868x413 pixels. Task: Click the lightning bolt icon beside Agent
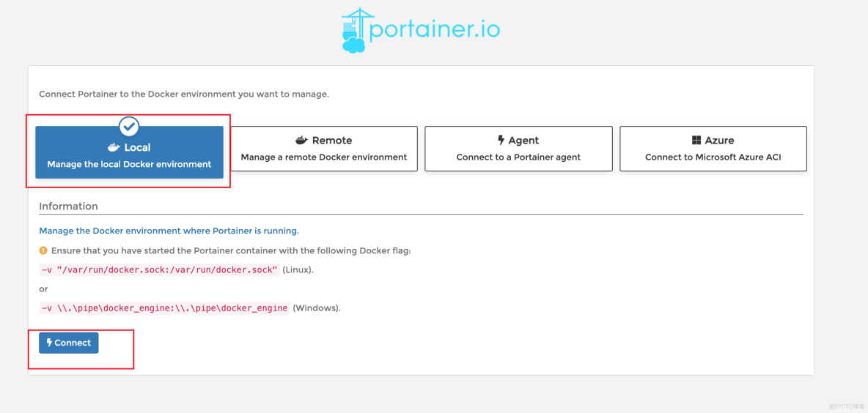(x=501, y=141)
